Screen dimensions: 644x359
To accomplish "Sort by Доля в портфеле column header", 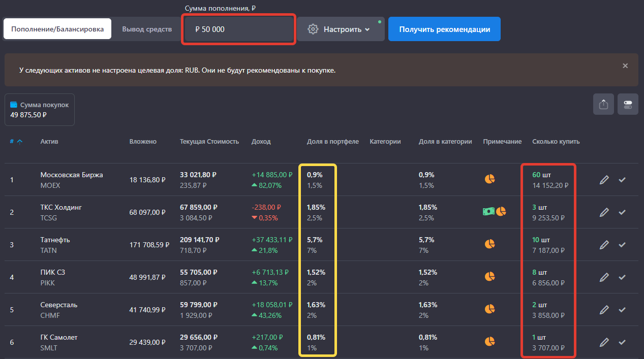I will pyautogui.click(x=333, y=142).
